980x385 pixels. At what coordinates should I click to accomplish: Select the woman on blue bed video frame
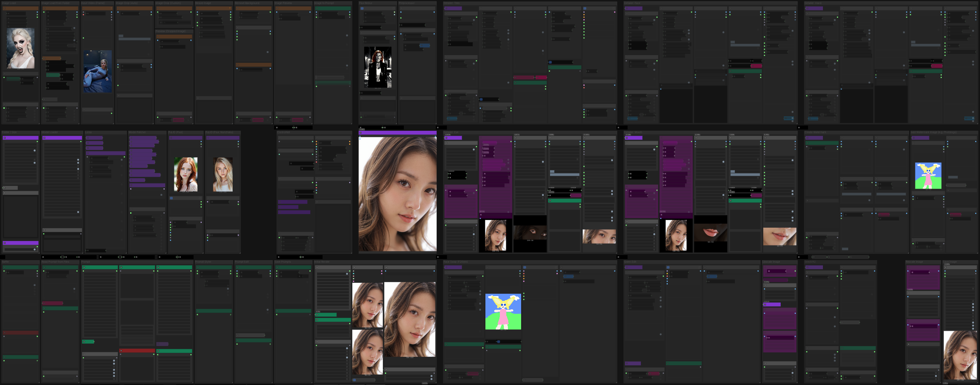[x=98, y=72]
